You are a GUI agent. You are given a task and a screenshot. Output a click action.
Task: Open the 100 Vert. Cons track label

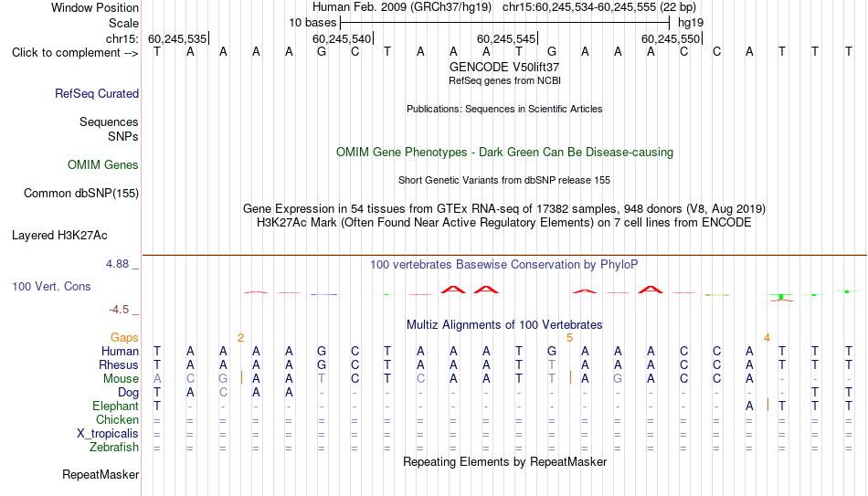(51, 286)
